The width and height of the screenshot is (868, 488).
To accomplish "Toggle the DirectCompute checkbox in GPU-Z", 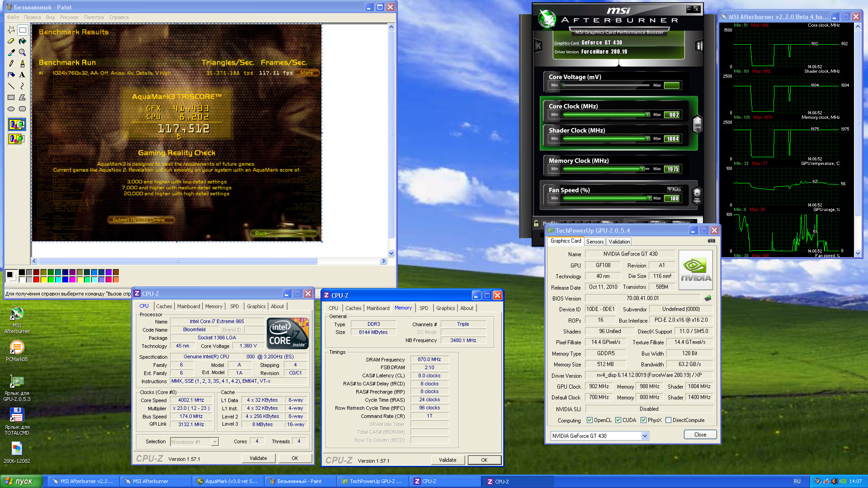I will point(668,420).
